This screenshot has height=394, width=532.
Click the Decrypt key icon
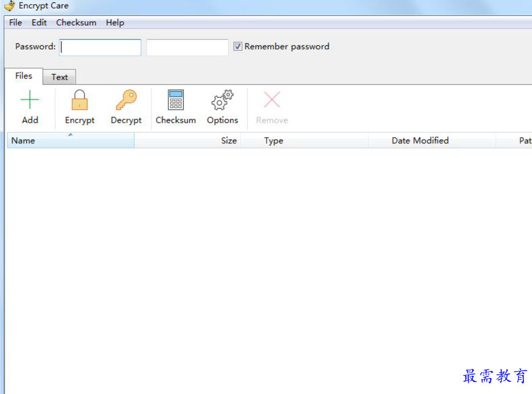[x=126, y=99]
